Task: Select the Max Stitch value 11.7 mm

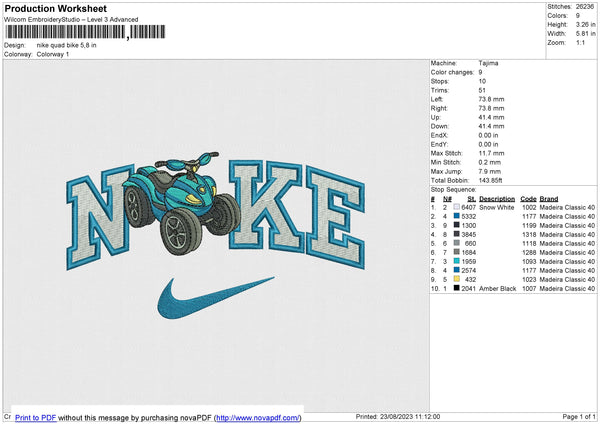Action: tap(491, 153)
